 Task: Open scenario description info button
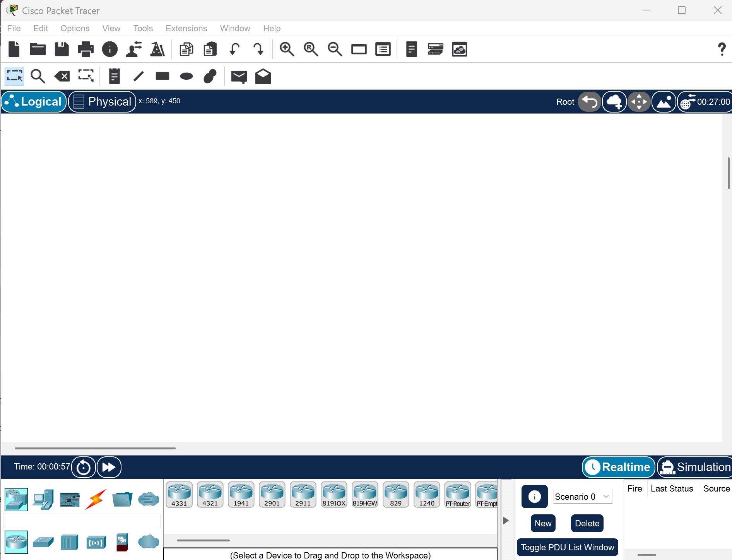coord(535,496)
